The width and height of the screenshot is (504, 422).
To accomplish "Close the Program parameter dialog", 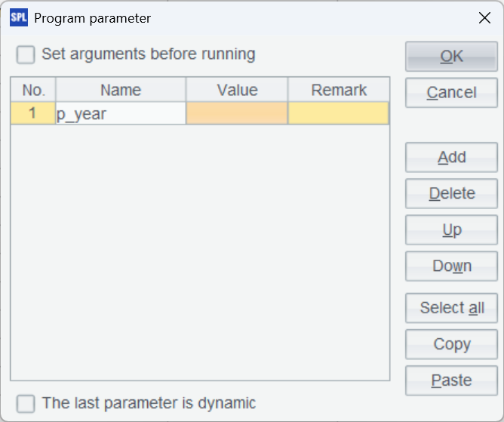I will pyautogui.click(x=484, y=18).
